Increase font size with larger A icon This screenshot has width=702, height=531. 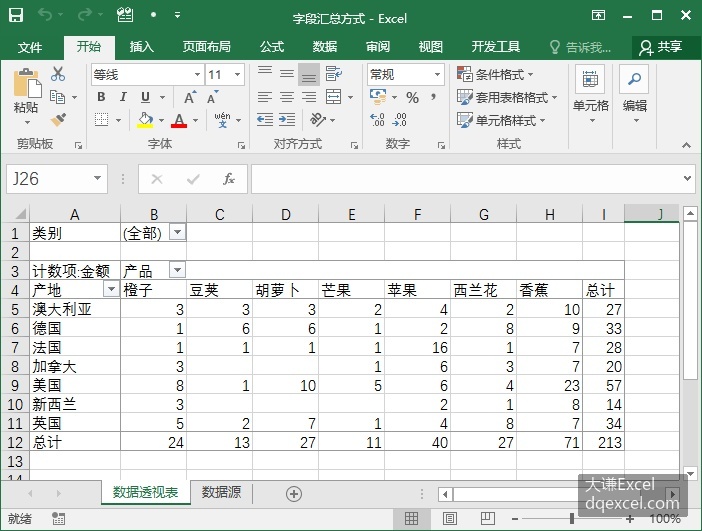(x=190, y=97)
